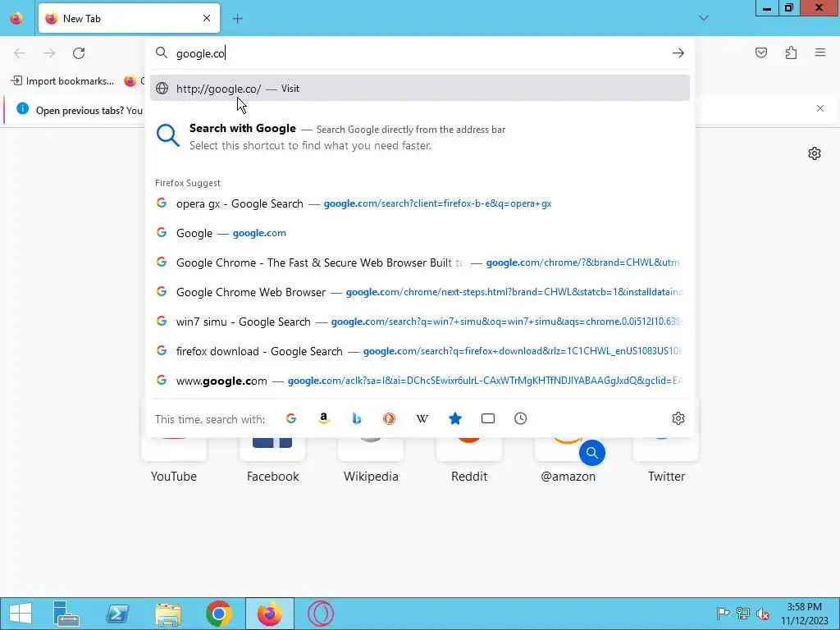
Task: Open Save to Pocket
Action: 761,52
